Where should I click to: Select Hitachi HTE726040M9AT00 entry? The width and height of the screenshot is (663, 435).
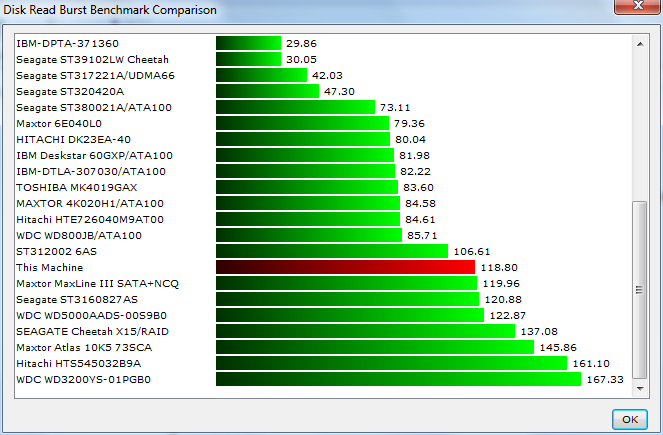[x=90, y=220]
